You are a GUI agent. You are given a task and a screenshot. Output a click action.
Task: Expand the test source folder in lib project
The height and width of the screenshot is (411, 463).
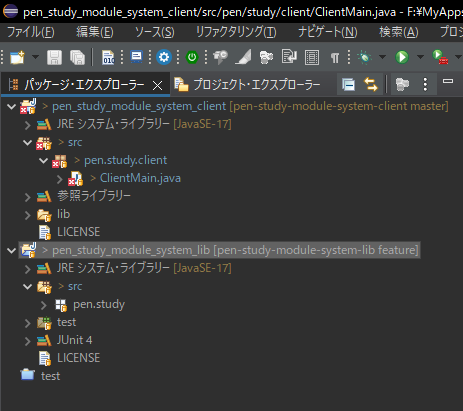point(28,323)
